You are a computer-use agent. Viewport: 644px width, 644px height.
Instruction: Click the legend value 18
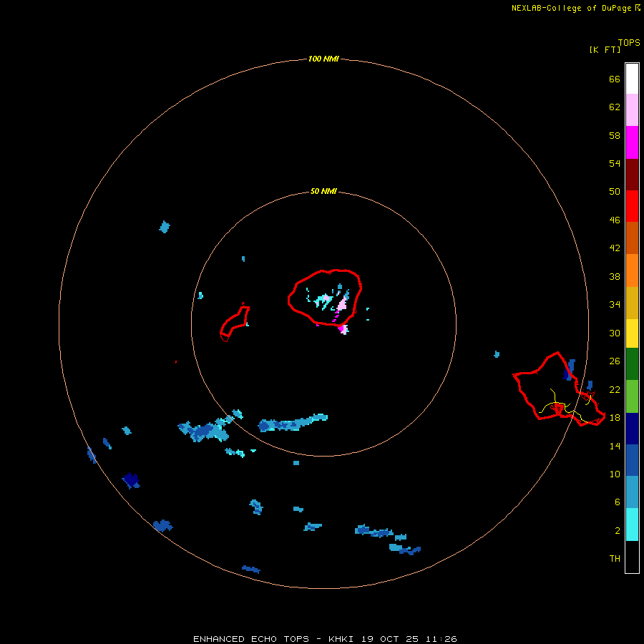pyautogui.click(x=615, y=418)
